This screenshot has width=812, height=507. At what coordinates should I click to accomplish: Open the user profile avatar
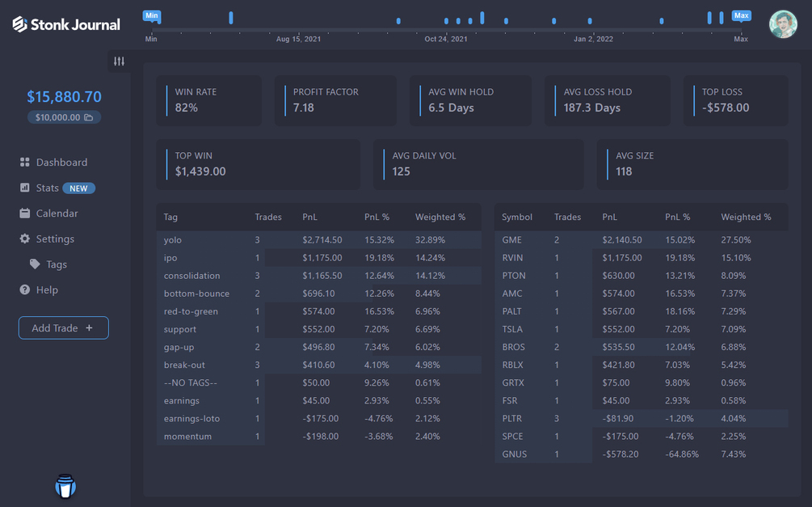pyautogui.click(x=782, y=24)
